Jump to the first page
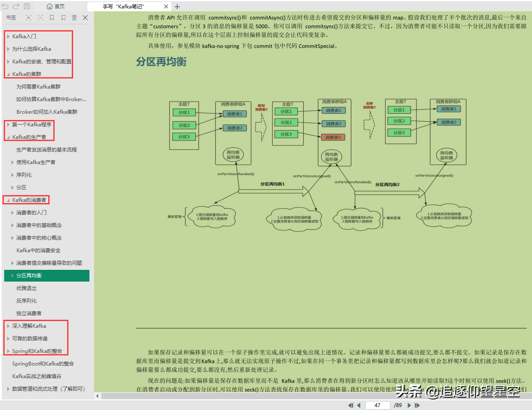532x410 pixels. [351, 405]
